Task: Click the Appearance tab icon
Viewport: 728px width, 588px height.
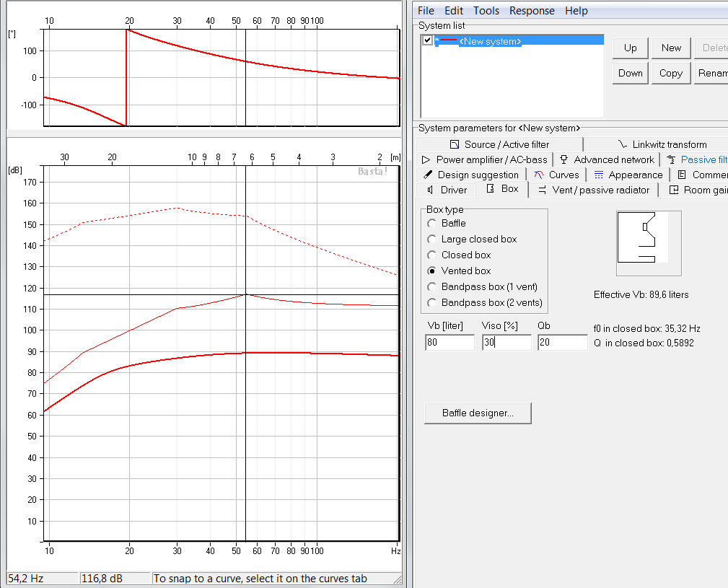Action: 599,175
